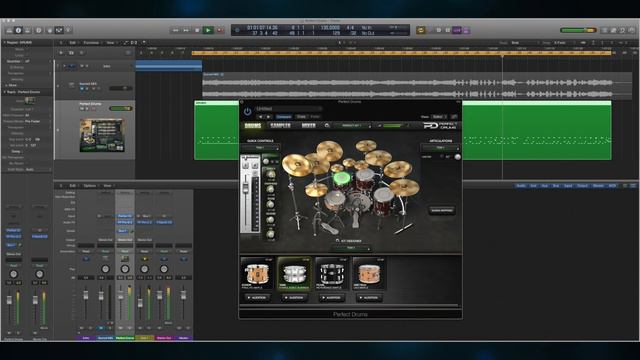The width and height of the screenshot is (640, 360).
Task: Open tracks area Edit menu
Action: tap(72, 42)
